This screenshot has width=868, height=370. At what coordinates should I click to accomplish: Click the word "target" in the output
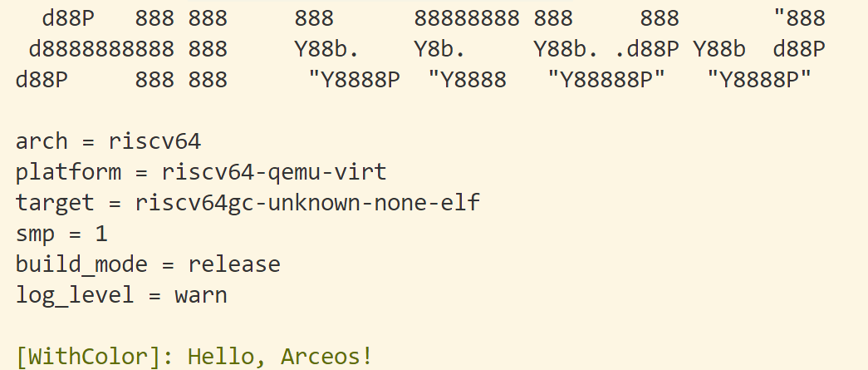55,203
